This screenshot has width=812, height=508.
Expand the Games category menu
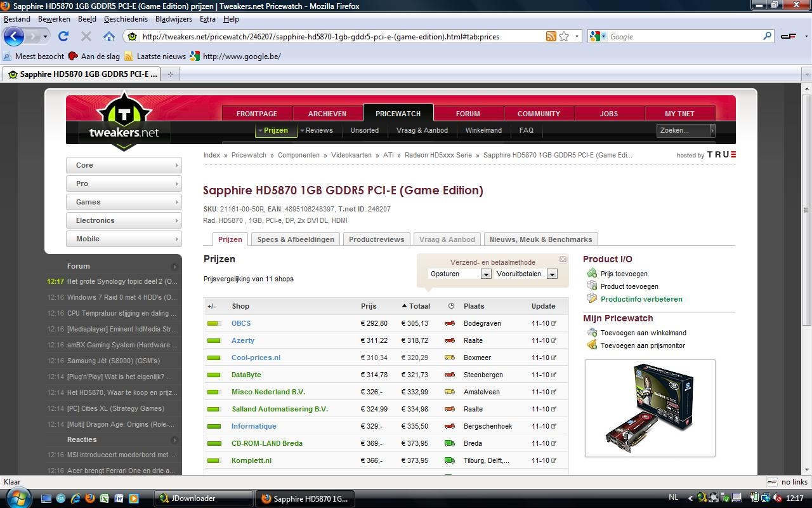[124, 202]
